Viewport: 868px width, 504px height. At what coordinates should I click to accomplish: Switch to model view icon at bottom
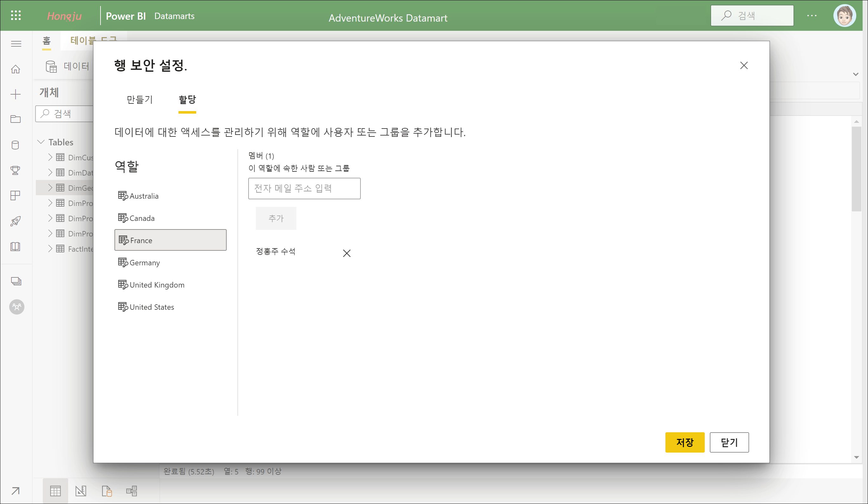[131, 491]
